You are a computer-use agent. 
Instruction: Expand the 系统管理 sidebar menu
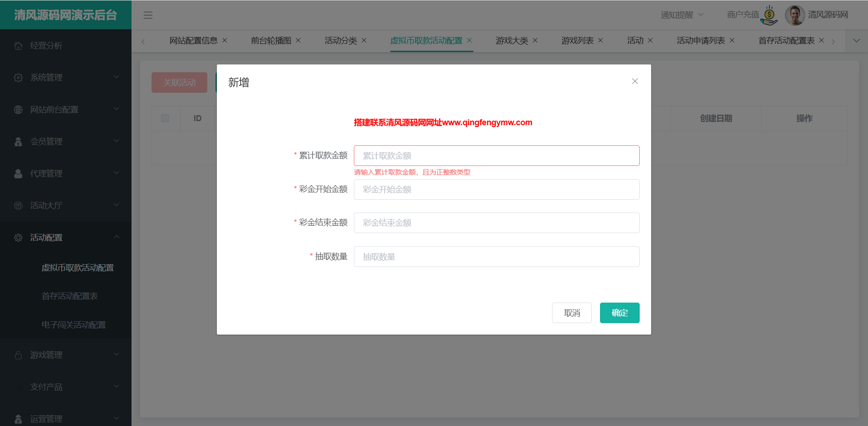pos(66,77)
